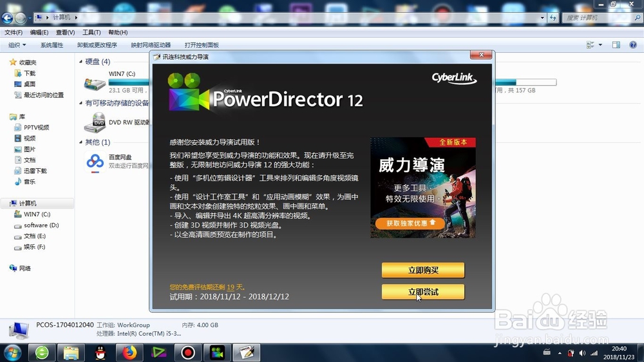Toggle the preview pane icon
644x362 pixels.
616,45
